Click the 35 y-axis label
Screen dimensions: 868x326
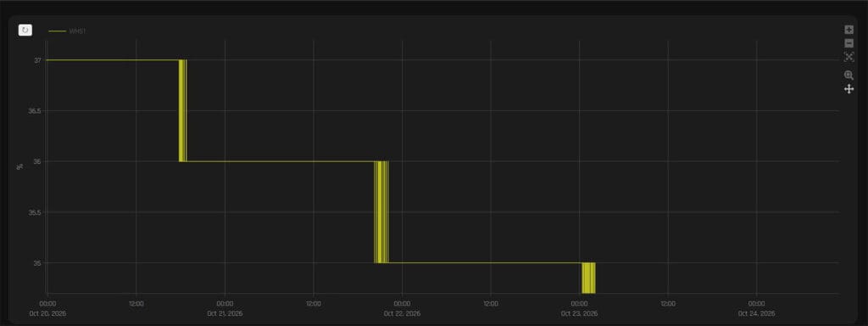tap(36, 263)
